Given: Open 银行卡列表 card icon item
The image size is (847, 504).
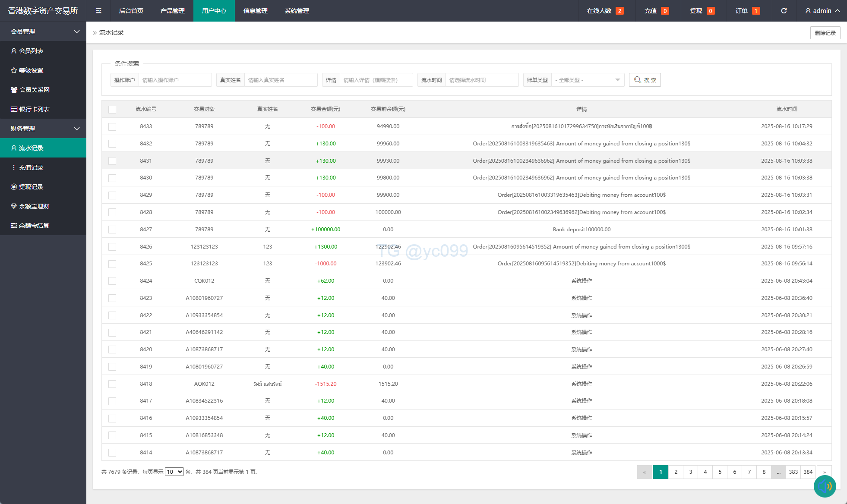Looking at the screenshot, I should click(14, 109).
